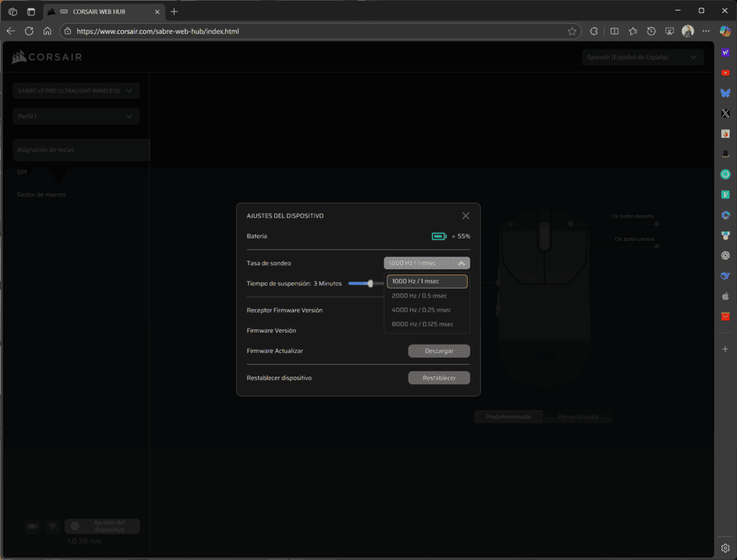Click the Tiempo de suspensión slider handle

(370, 283)
